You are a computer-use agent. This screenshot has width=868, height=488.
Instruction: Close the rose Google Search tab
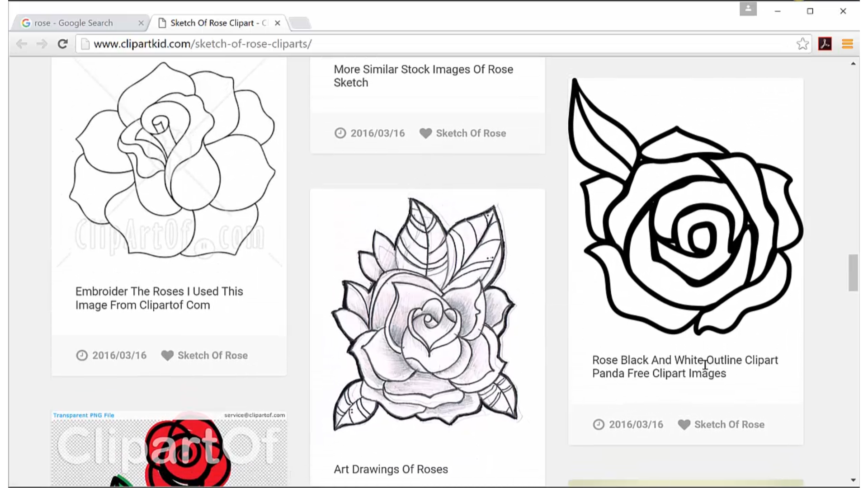(x=141, y=23)
